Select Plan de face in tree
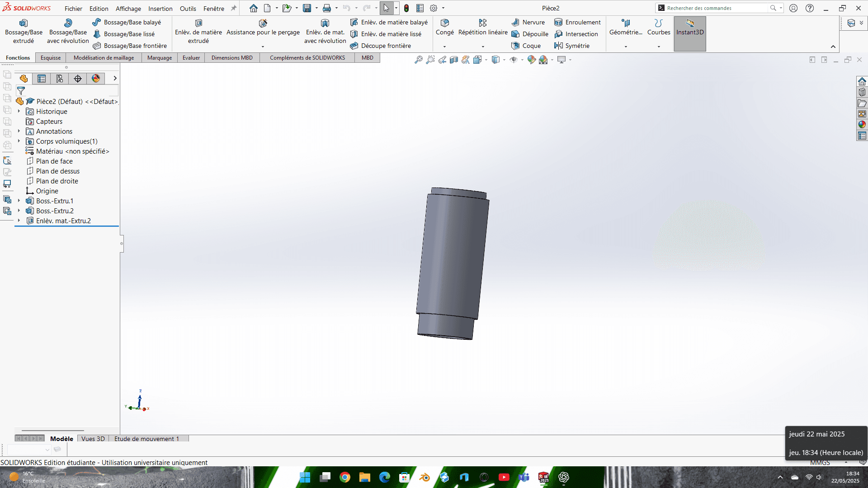This screenshot has width=868, height=488. (x=54, y=161)
